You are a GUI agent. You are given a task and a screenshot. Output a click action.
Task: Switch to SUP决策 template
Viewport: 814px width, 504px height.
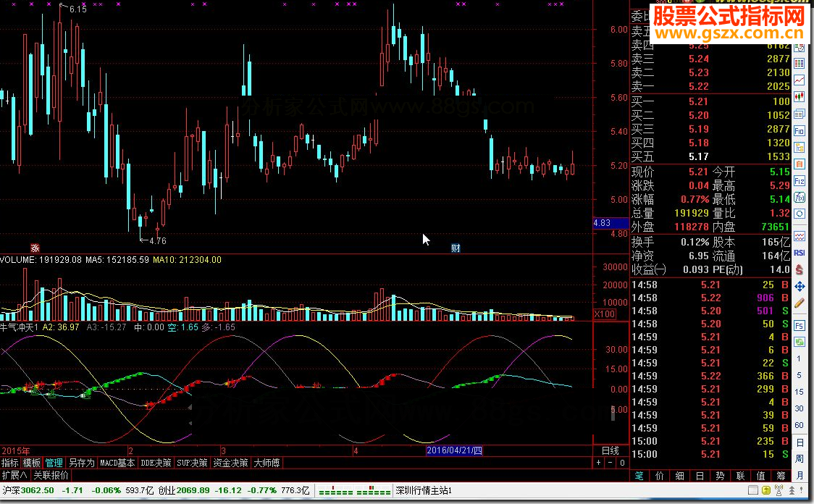click(192, 463)
